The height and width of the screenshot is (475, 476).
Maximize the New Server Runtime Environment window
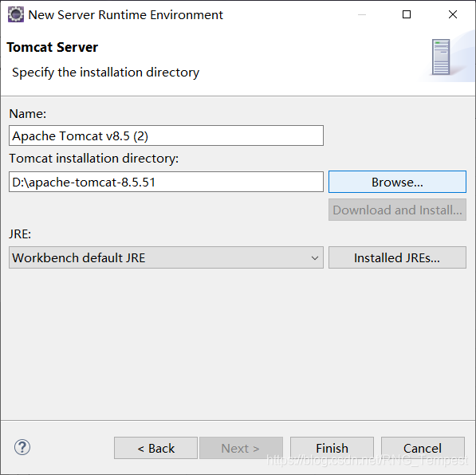click(x=407, y=14)
